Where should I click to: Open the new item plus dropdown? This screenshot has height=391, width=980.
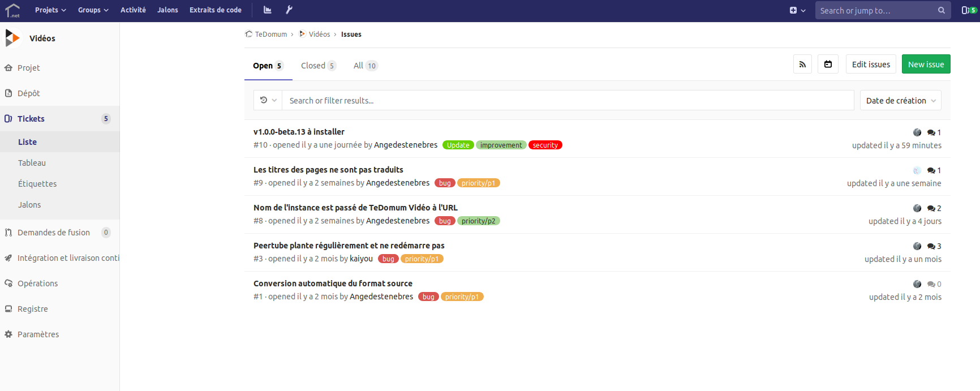[x=797, y=10]
